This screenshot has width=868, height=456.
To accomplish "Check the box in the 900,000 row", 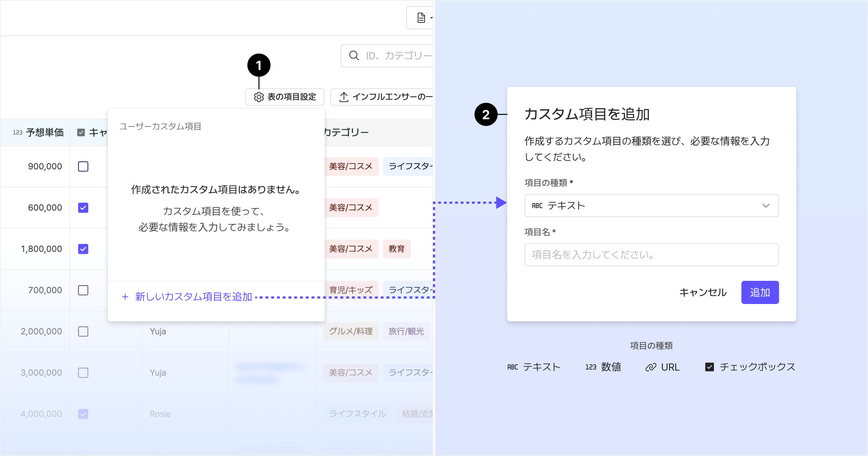I will coord(83,166).
